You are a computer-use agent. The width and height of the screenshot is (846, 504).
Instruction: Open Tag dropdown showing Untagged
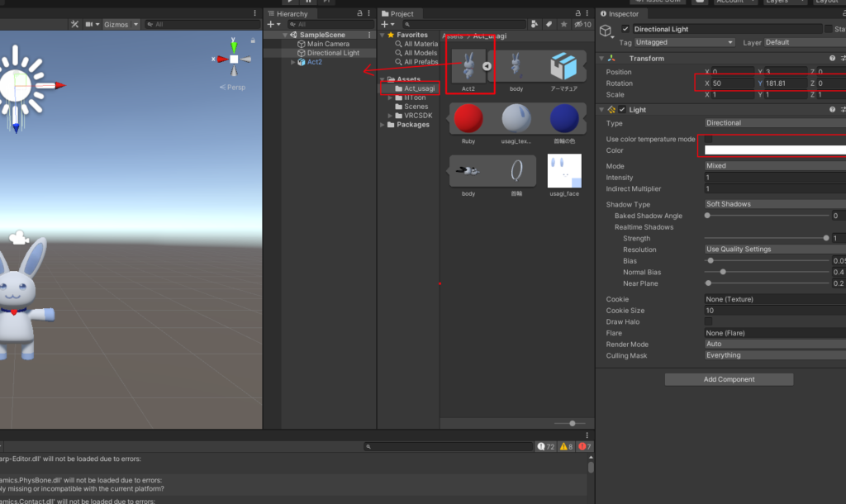[x=684, y=42]
